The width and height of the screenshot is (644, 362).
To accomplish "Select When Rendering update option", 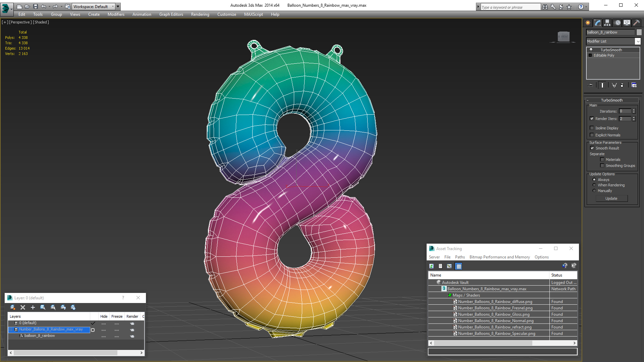I will tap(594, 185).
